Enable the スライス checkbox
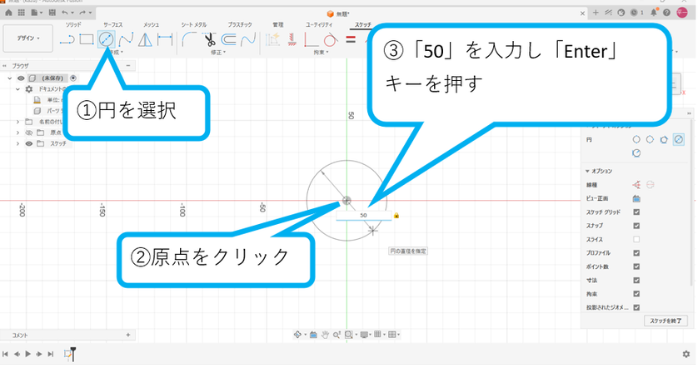The image size is (698, 365). pos(637,239)
